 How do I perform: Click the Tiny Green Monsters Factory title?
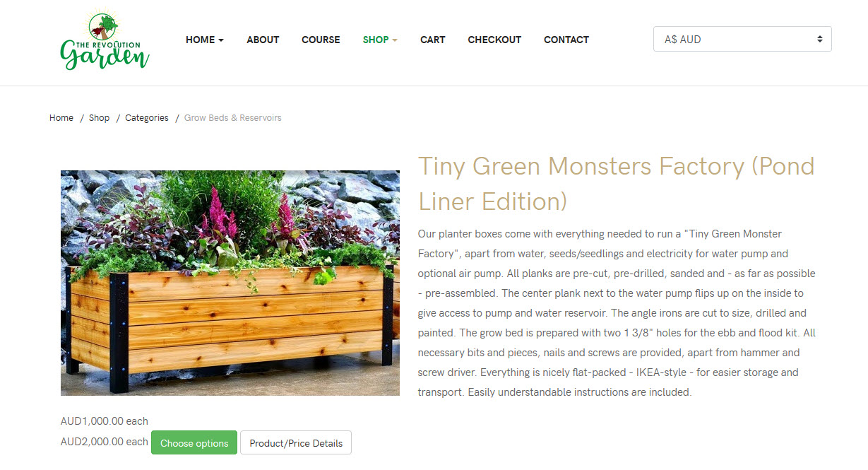tap(616, 184)
